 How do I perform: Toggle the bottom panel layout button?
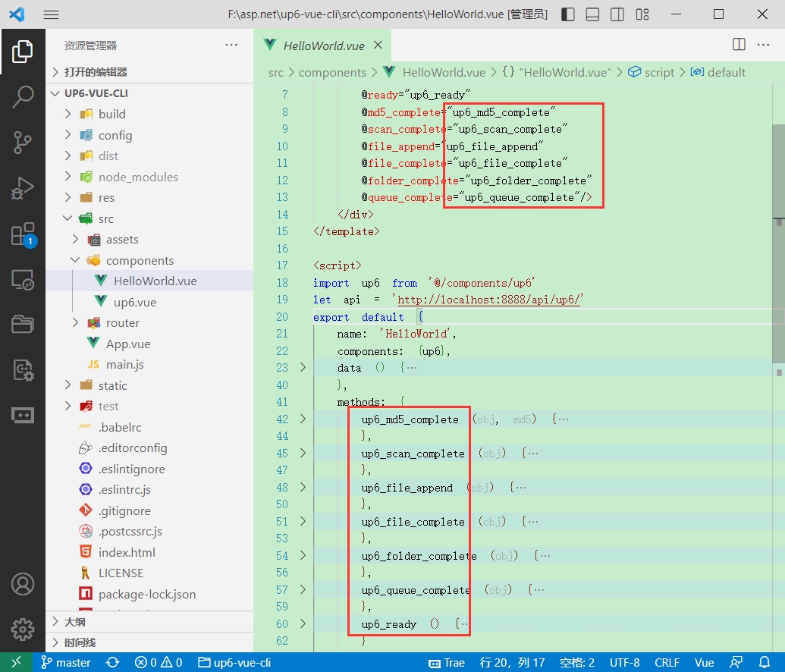pos(593,14)
